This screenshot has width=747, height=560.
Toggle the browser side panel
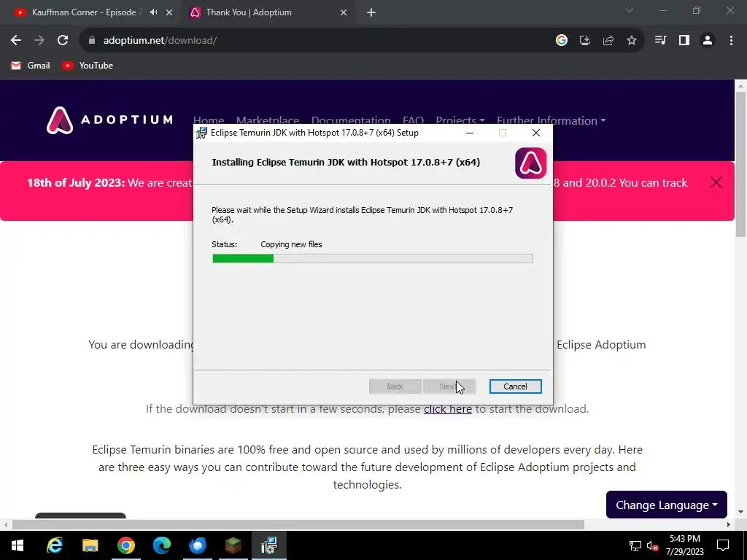684,41
